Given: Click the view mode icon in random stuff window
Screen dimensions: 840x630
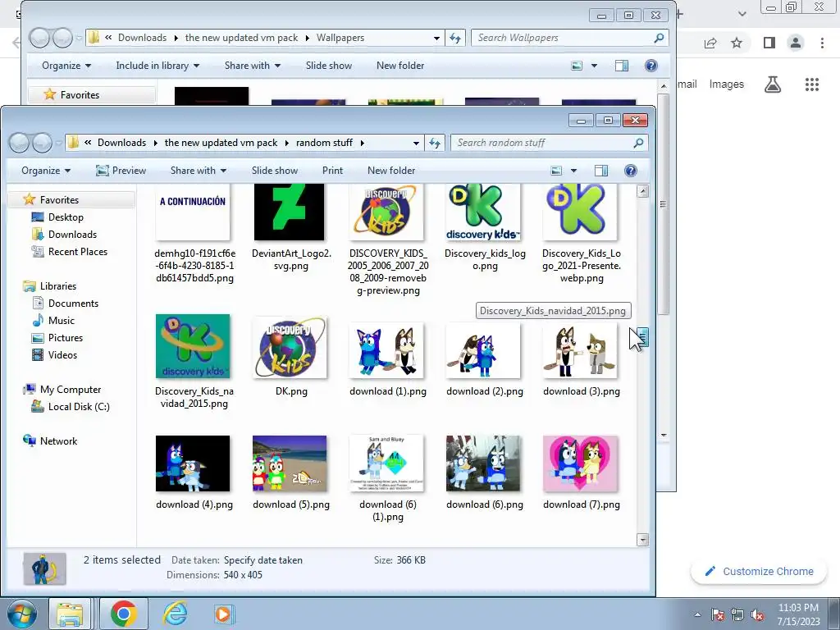Looking at the screenshot, I should pyautogui.click(x=557, y=171).
